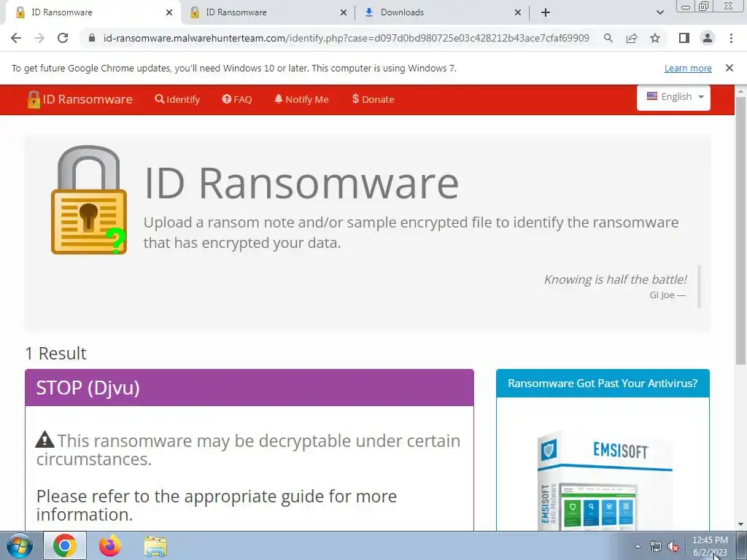Click the STOP (Djvu) result header
This screenshot has height=560, width=747.
[249, 388]
